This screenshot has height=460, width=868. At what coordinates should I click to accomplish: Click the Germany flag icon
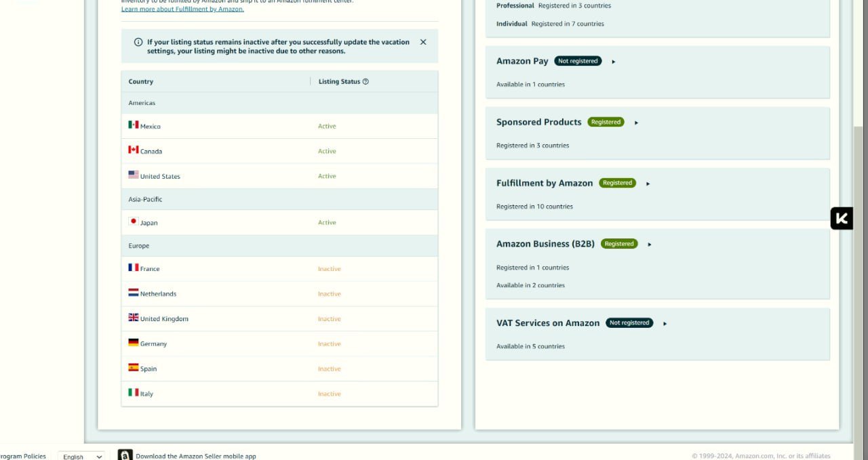134,342
